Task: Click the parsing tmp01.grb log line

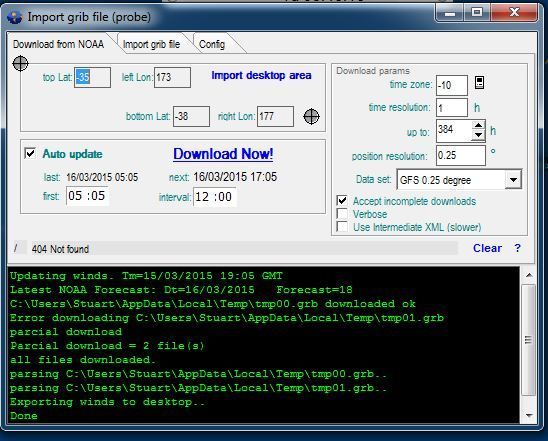Action: coord(199,388)
